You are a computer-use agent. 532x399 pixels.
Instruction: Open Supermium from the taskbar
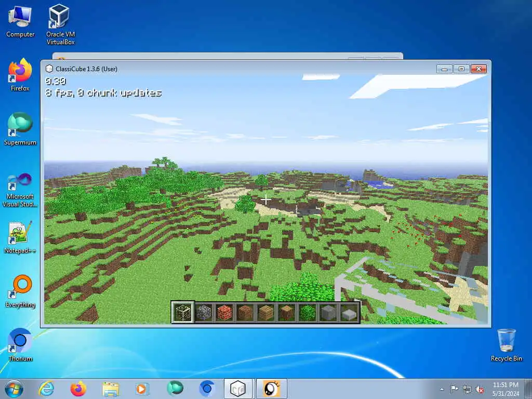click(175, 389)
